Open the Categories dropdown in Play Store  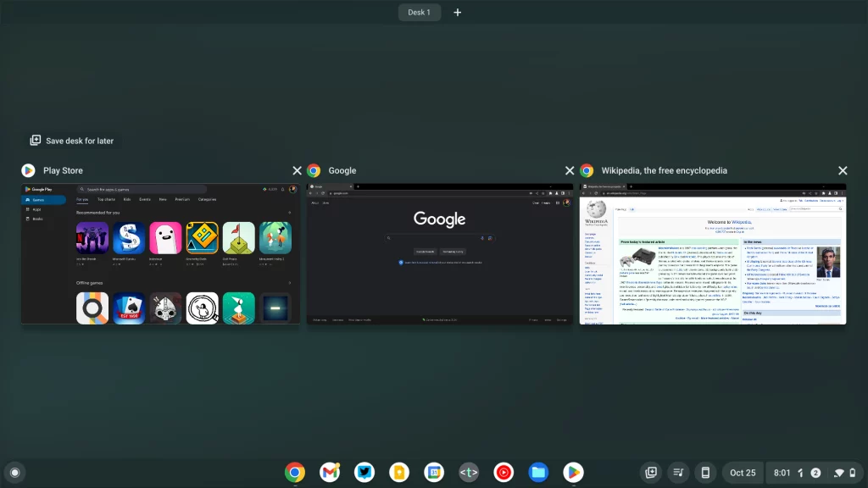207,199
